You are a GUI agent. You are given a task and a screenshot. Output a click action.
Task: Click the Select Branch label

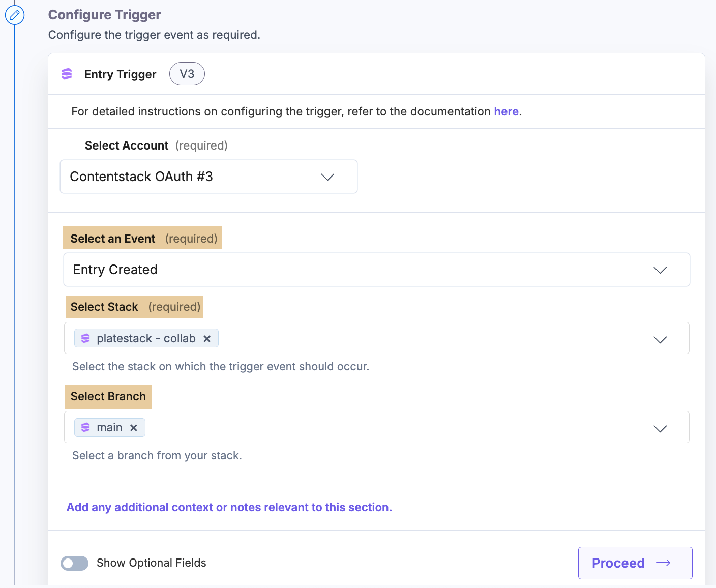click(x=108, y=396)
